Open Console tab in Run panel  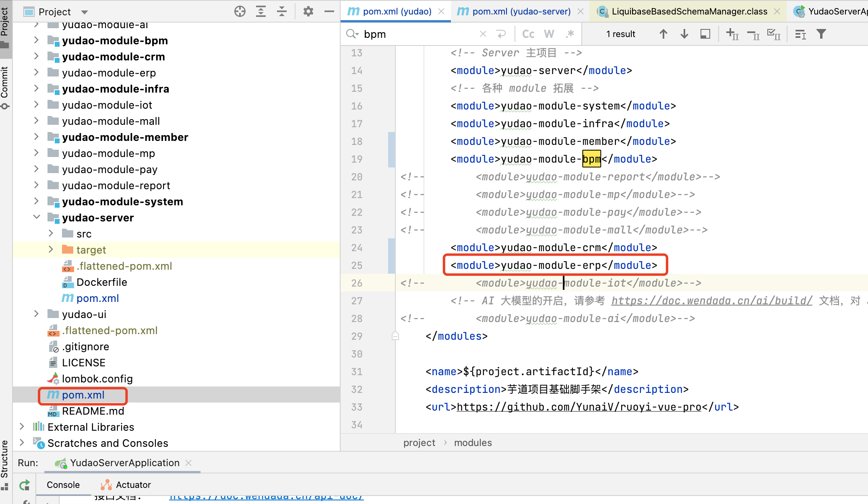[x=63, y=485]
